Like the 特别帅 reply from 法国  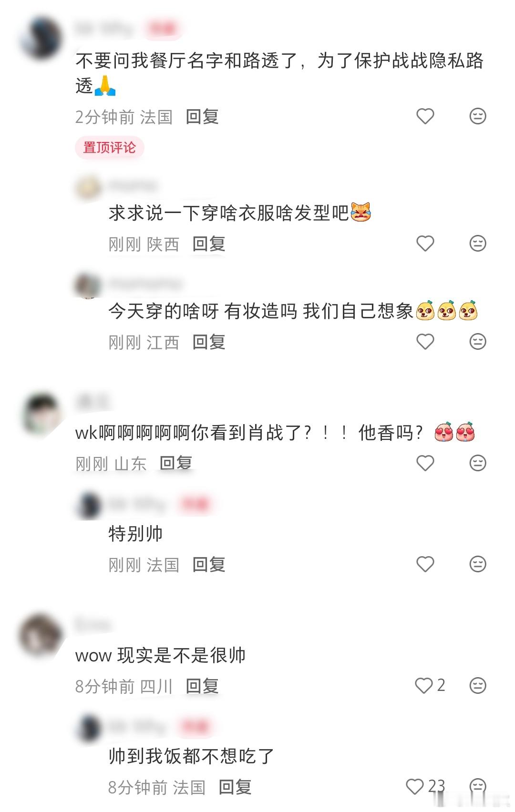tap(425, 564)
